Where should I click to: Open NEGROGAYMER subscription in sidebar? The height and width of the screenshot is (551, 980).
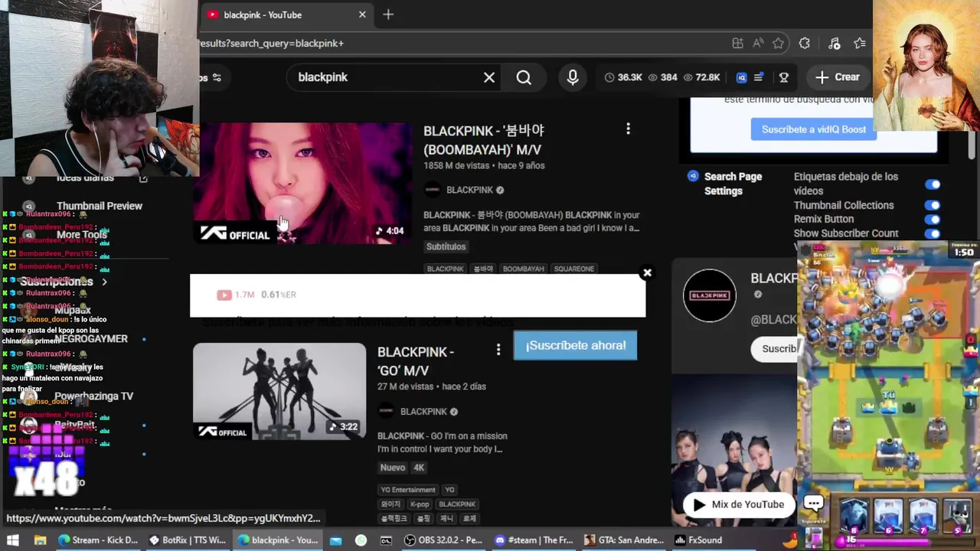point(91,339)
